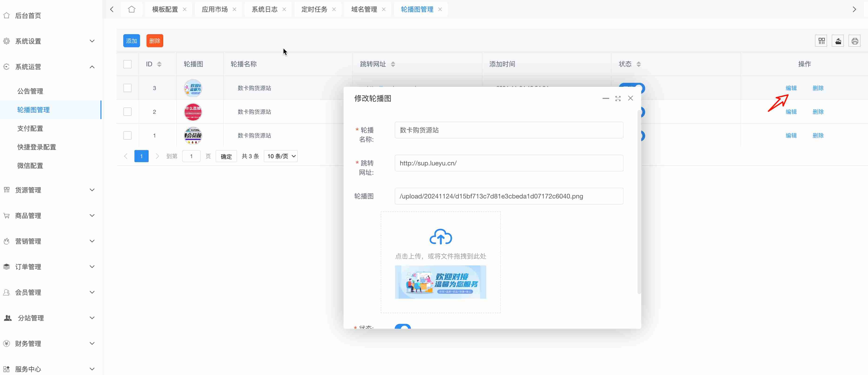Screen dimensions: 868x375
Task: Click the blue 添加 button
Action: click(x=131, y=41)
